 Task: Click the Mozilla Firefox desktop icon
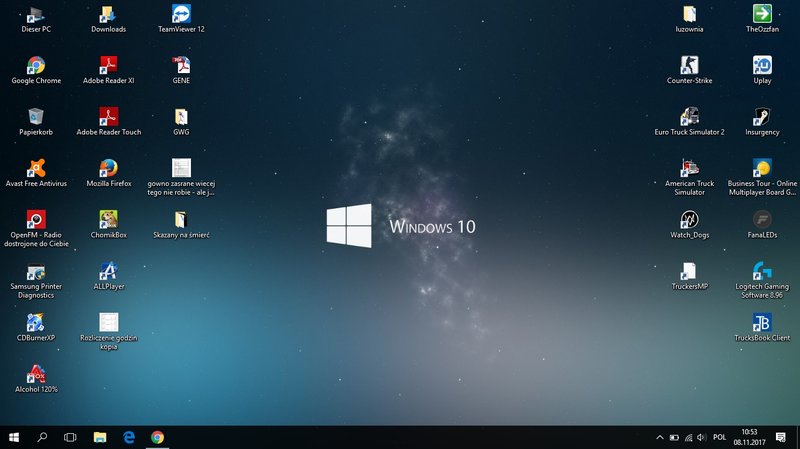coord(109,169)
